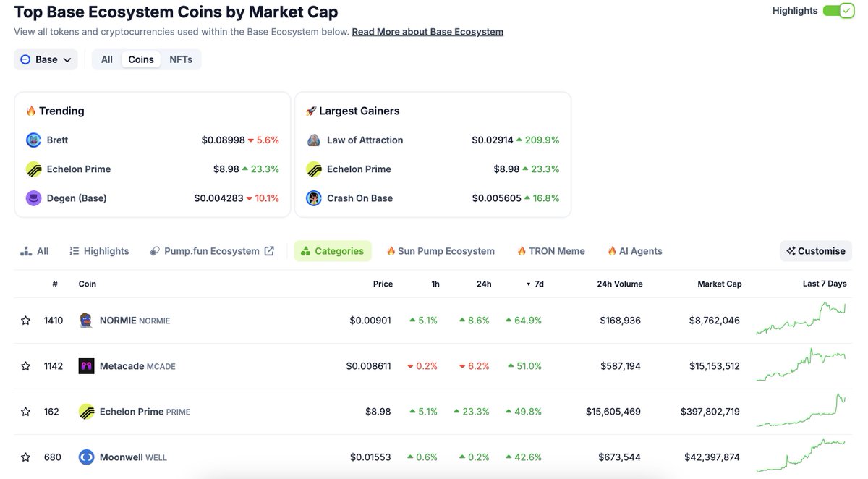Open AI Agents category
This screenshot has height=479, width=868.
point(635,251)
